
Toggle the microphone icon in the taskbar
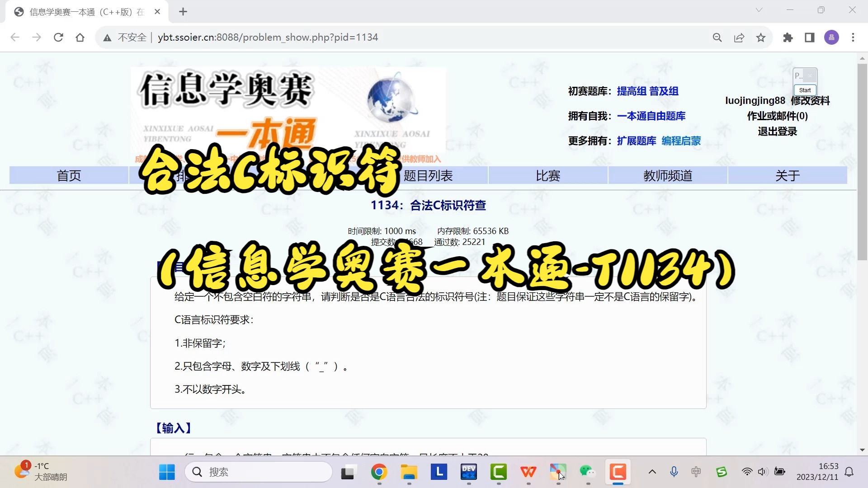674,471
